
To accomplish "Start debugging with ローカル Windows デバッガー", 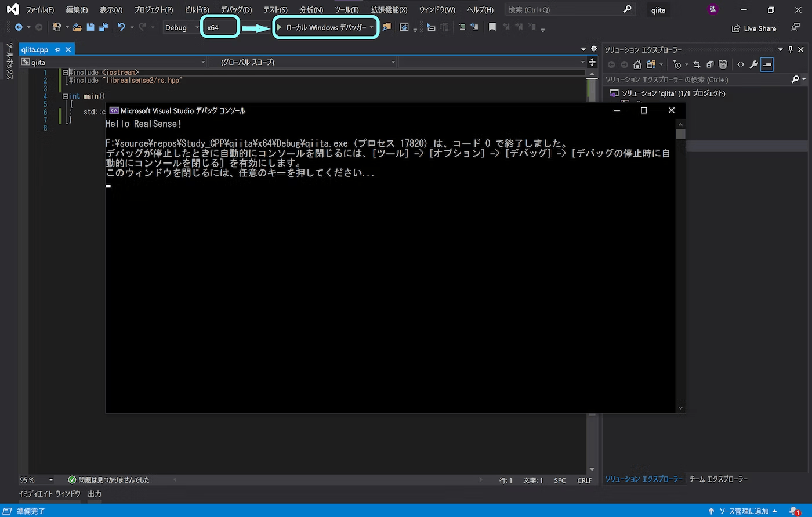I will pyautogui.click(x=322, y=27).
